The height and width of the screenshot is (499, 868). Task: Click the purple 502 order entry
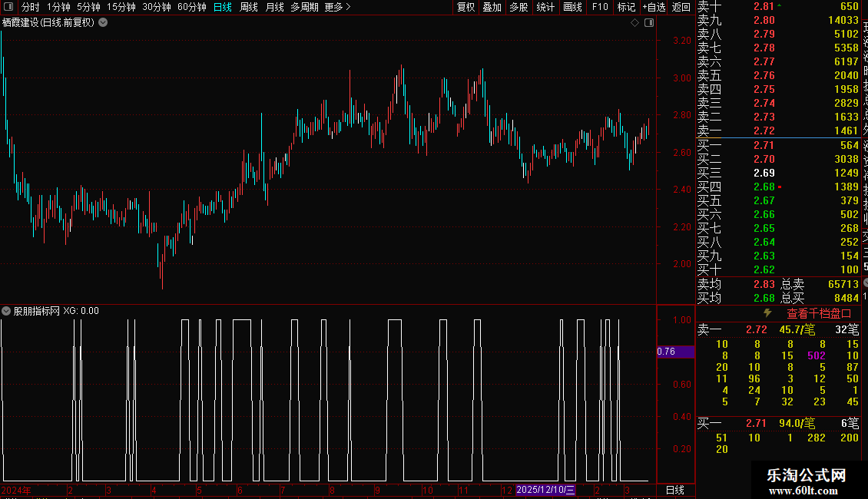coord(817,355)
